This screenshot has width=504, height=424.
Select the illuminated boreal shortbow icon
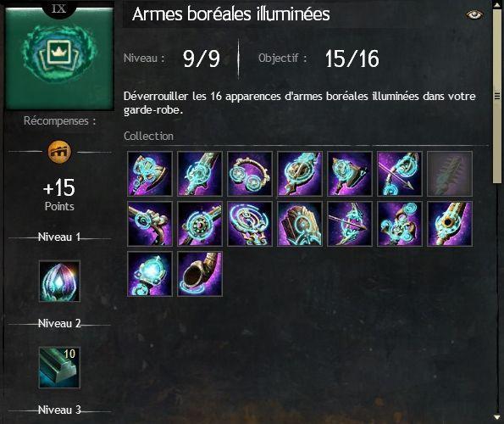click(350, 224)
